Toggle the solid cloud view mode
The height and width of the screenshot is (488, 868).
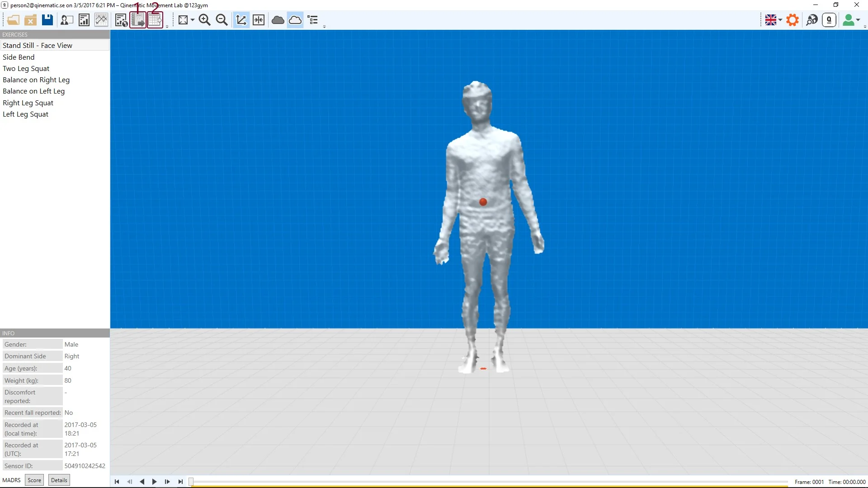tap(278, 20)
